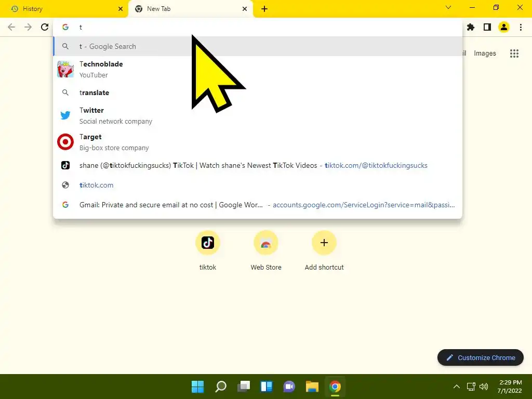
Task: Toggle the Chrome side panel icon
Action: (x=487, y=27)
